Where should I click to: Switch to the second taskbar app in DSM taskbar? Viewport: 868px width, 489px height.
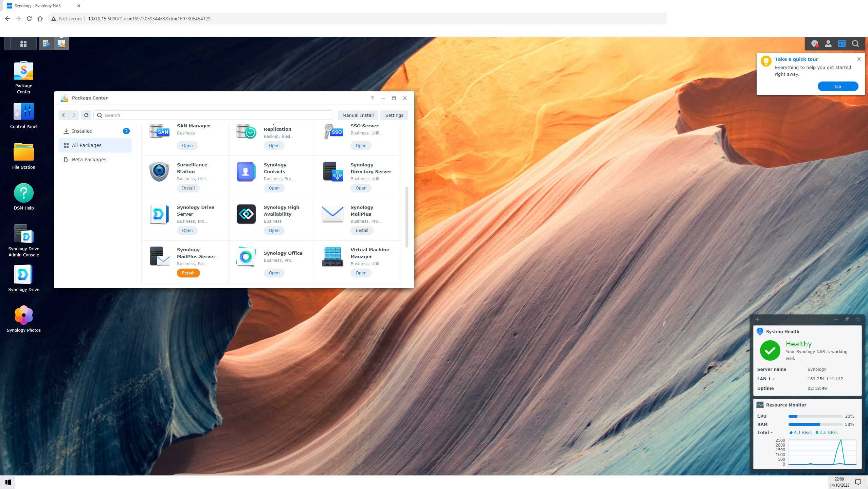(47, 43)
